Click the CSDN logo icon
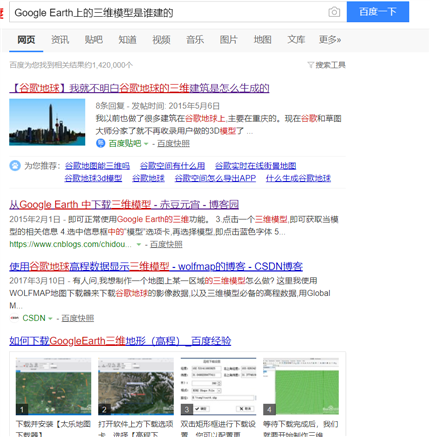The width and height of the screenshot is (430, 437). (x=14, y=318)
